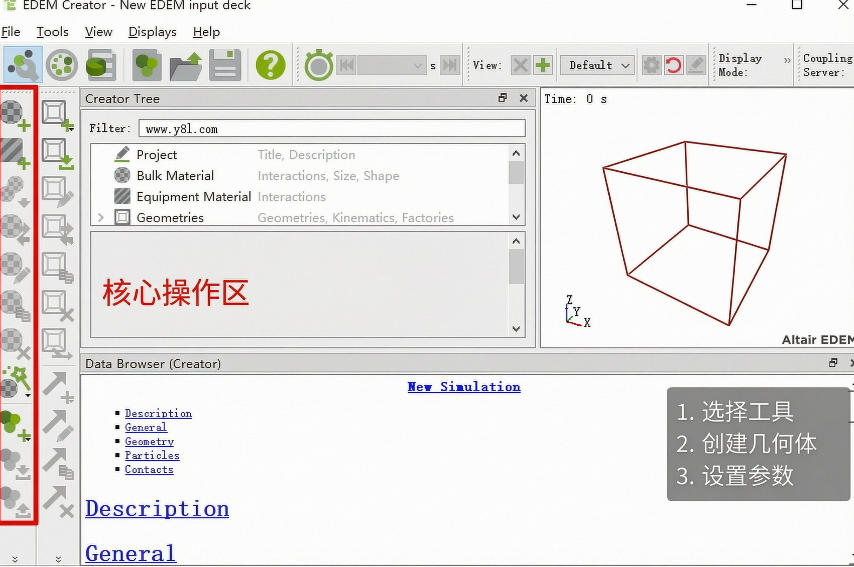Jump to the General list link

click(146, 428)
